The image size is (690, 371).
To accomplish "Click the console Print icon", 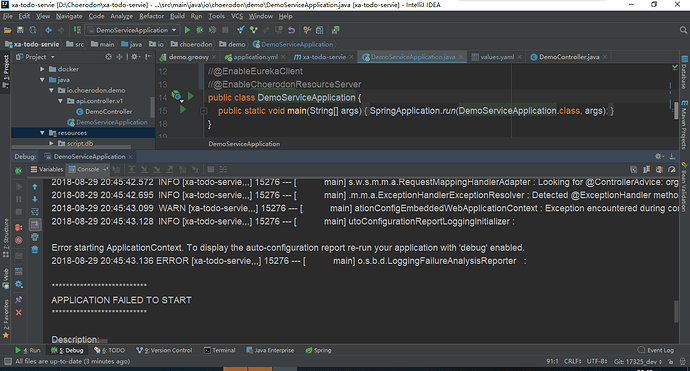I will (35, 237).
